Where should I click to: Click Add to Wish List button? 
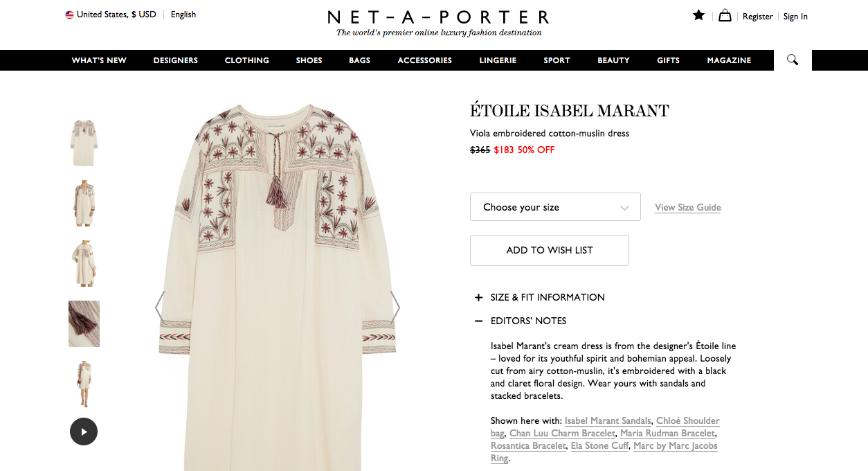[550, 250]
